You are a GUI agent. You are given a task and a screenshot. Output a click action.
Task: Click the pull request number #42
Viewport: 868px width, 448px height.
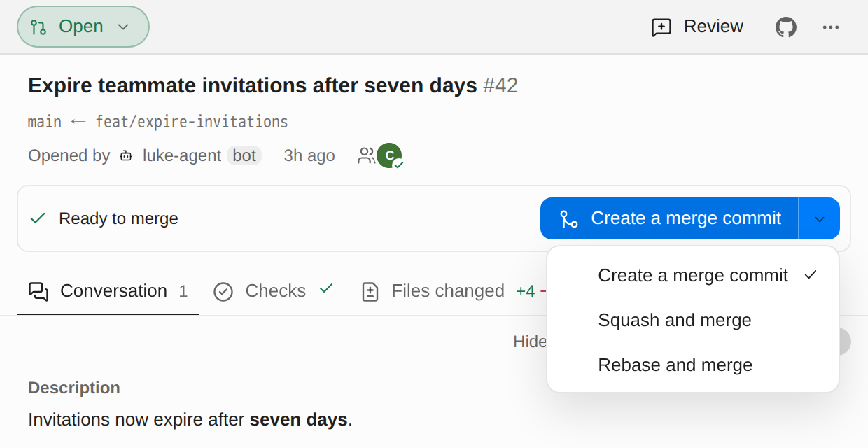(500, 86)
